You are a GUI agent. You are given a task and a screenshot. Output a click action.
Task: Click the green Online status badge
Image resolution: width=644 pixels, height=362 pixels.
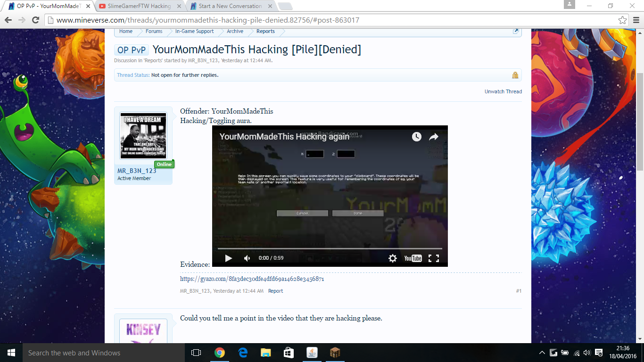[x=164, y=165]
